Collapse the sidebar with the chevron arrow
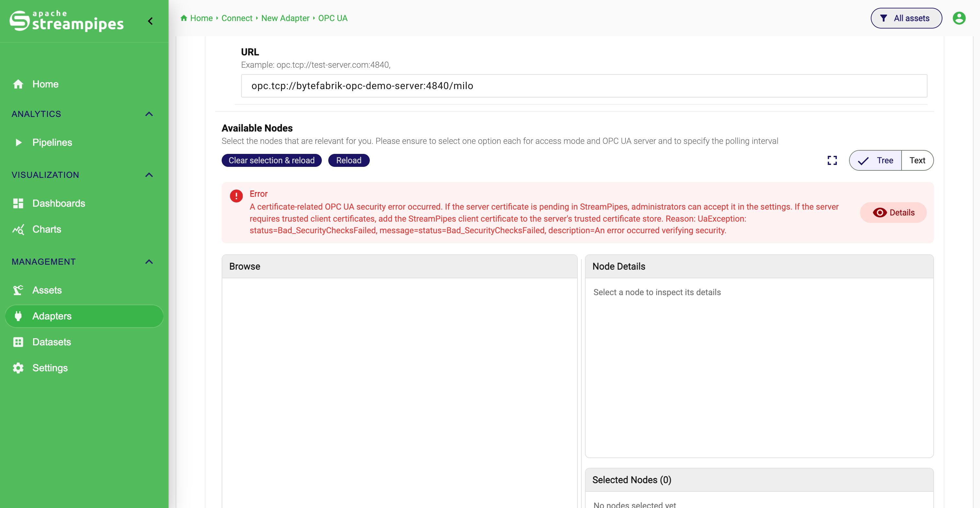980x508 pixels. click(151, 21)
